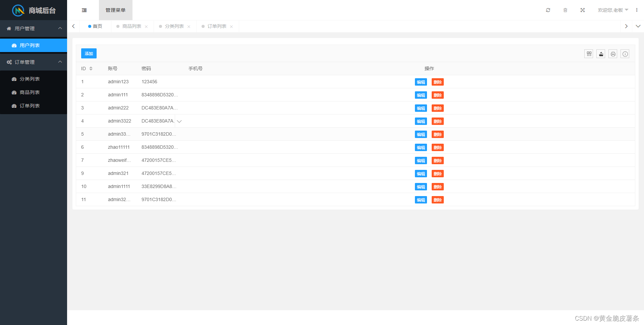The width and height of the screenshot is (644, 325).
Task: Select the 管理菜单 top menu
Action: click(x=116, y=10)
